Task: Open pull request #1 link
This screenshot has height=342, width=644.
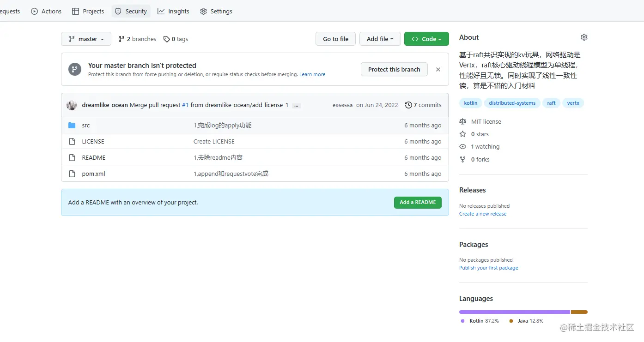Action: pyautogui.click(x=185, y=105)
